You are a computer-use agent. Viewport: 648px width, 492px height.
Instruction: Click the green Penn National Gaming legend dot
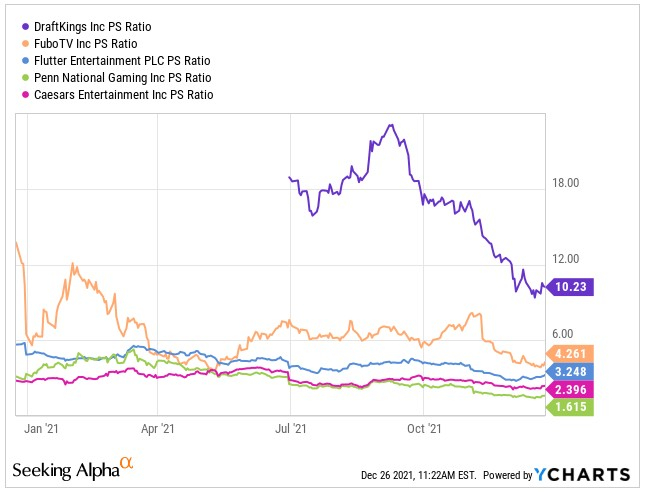(17, 77)
